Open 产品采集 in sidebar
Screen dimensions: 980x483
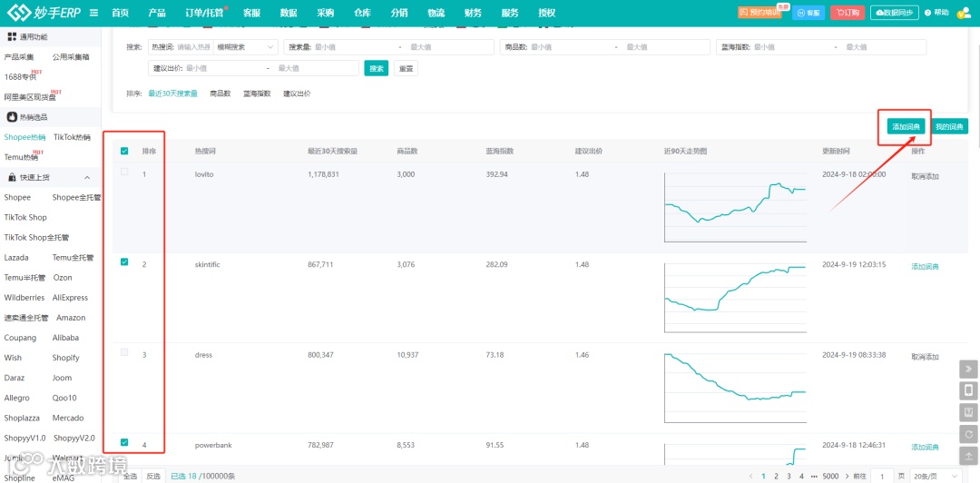tap(19, 57)
